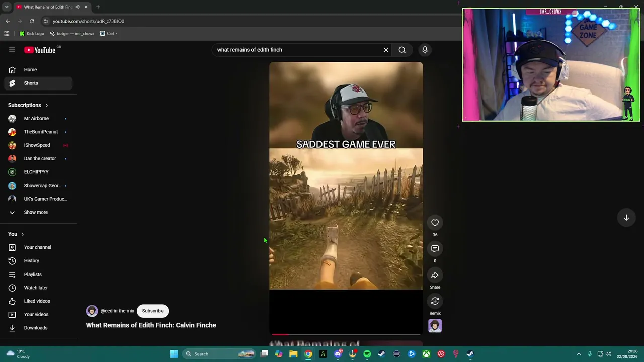Open Your videos in the sidebar
This screenshot has height=362, width=644.
pyautogui.click(x=38, y=314)
